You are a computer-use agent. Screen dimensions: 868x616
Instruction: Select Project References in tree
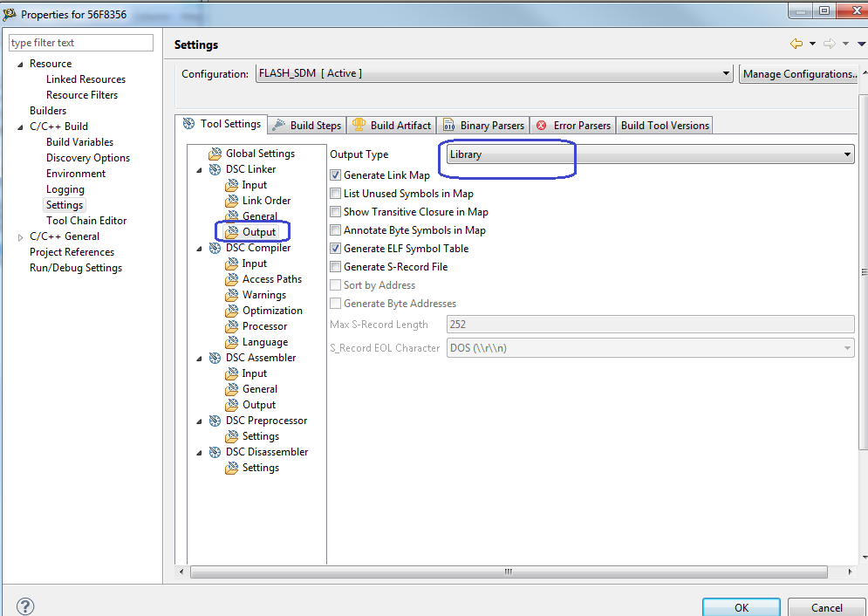point(72,252)
